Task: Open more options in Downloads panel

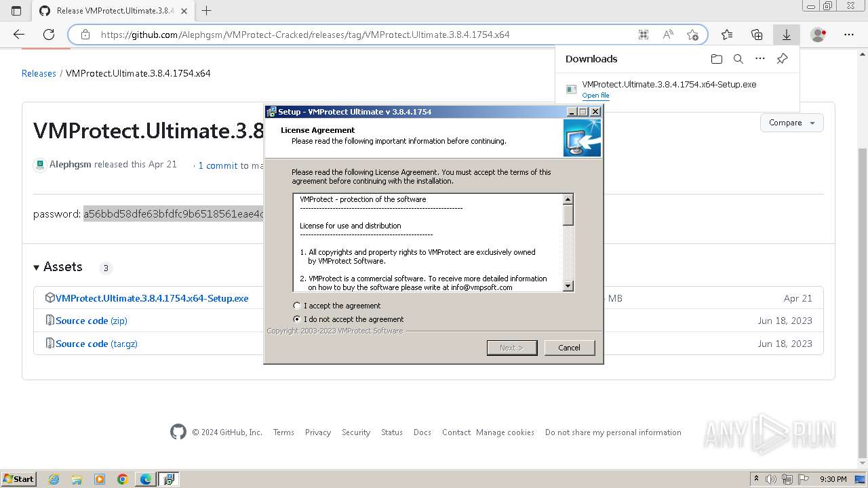Action: (x=760, y=59)
